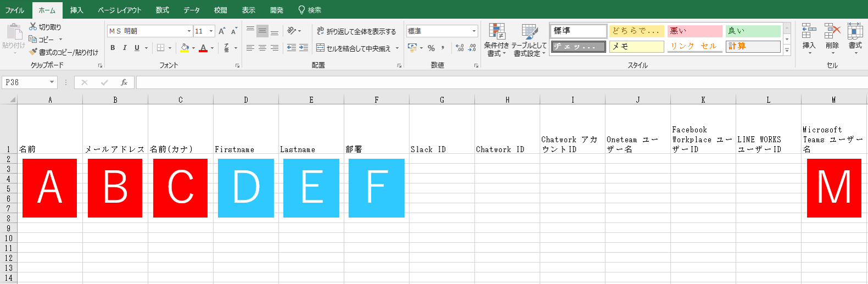Open the フォント group dialog launcher
This screenshot has width=868, height=284.
tap(237, 65)
